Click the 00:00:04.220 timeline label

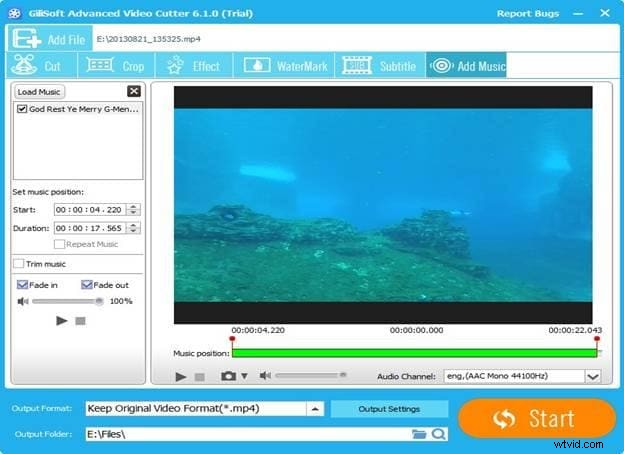(x=258, y=330)
